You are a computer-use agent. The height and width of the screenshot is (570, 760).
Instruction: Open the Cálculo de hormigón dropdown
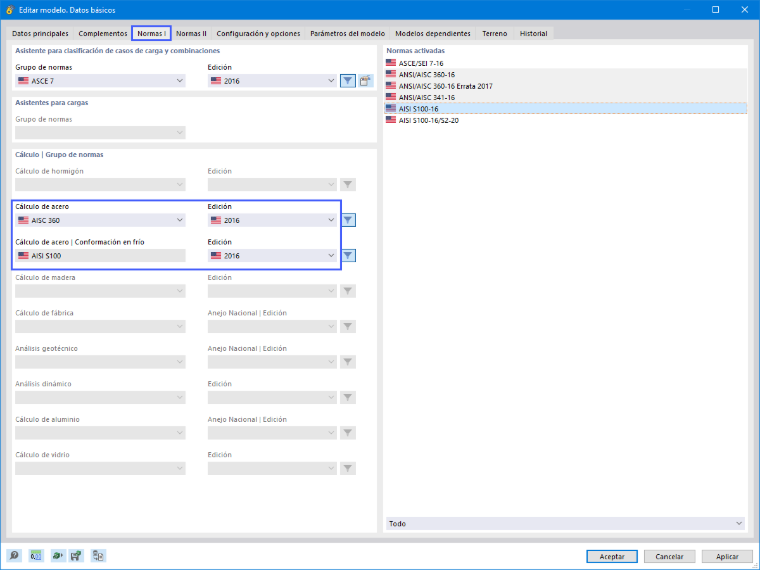coord(100,185)
